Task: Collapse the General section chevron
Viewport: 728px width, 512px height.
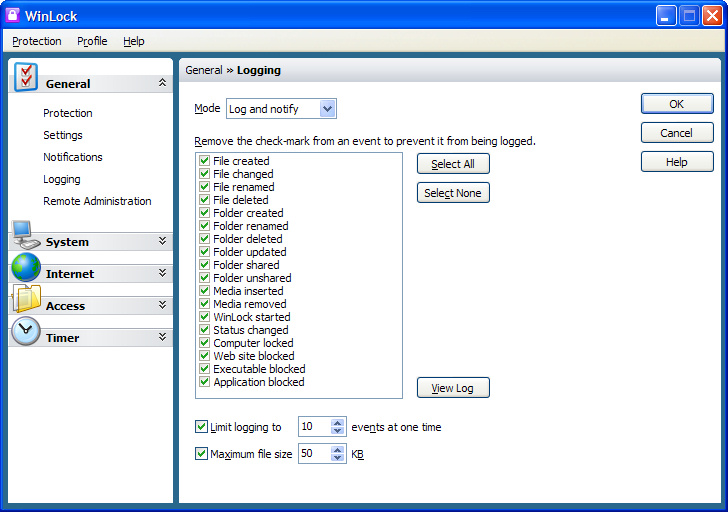Action: pyautogui.click(x=162, y=83)
